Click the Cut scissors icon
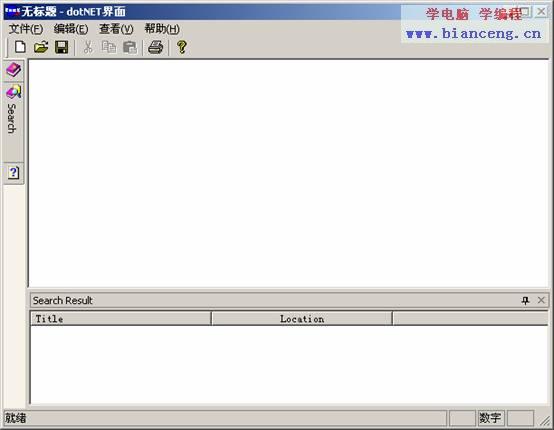Image resolution: width=554 pixels, height=430 pixels. click(88, 47)
